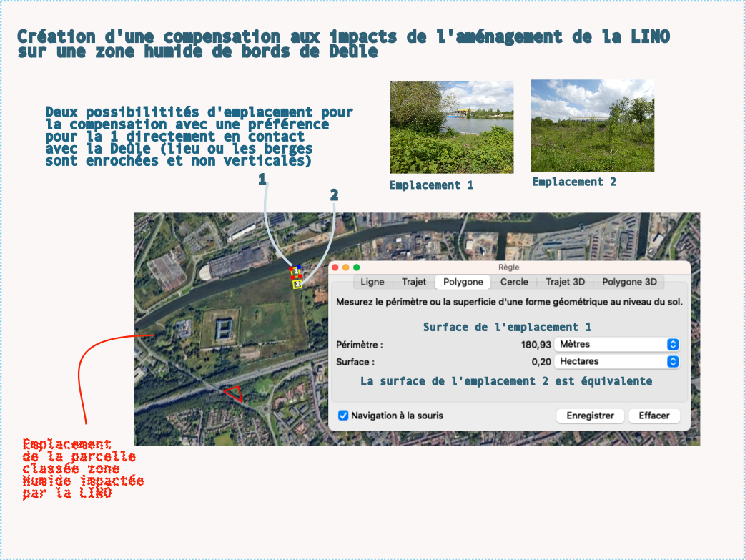The image size is (745, 560).
Task: Click green zoom button of Règle window
Action: [x=356, y=267]
